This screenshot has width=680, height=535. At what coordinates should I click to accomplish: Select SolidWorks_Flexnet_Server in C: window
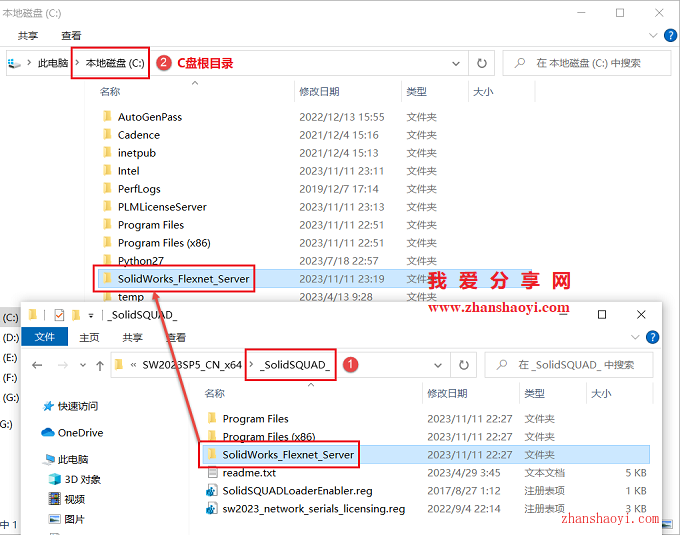pyautogui.click(x=183, y=279)
